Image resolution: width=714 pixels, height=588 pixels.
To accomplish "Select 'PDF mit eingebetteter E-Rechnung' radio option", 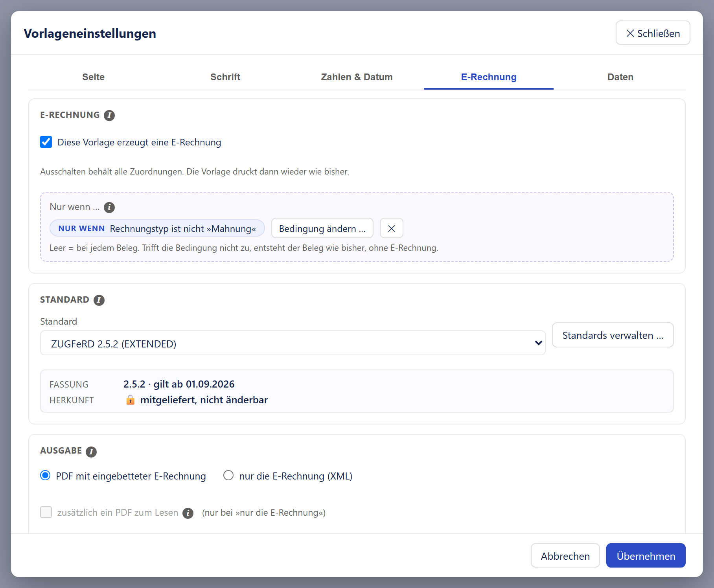I will tap(45, 476).
